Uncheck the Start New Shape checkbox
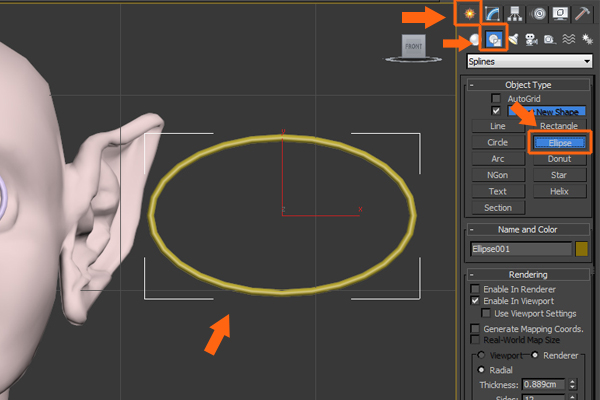The width and height of the screenshot is (600, 400). pos(496,111)
